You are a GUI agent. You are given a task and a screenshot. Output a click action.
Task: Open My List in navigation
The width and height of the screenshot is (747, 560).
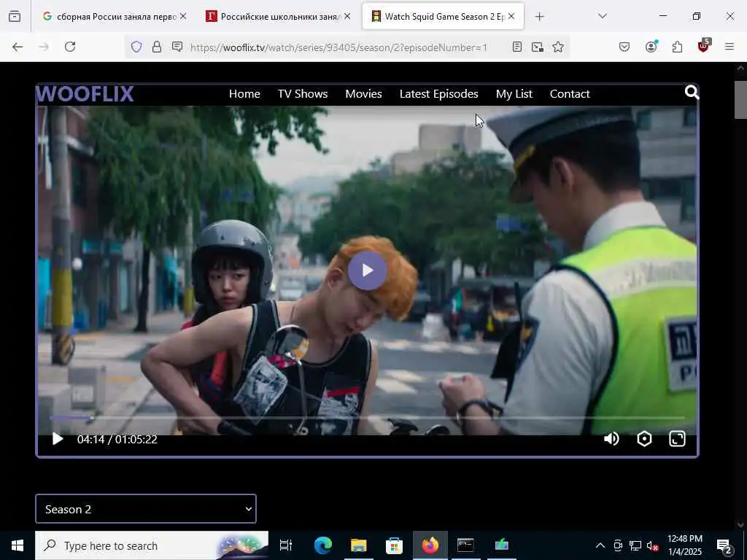coord(514,94)
